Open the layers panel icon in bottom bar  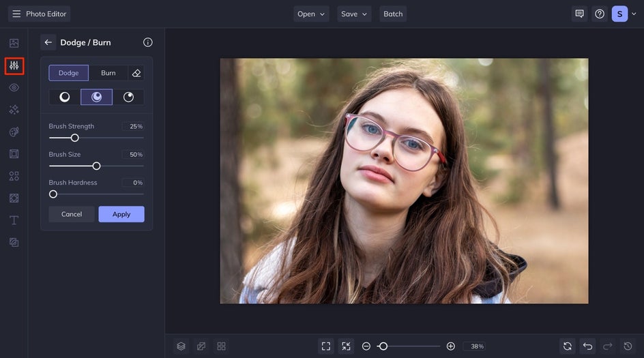pos(181,346)
